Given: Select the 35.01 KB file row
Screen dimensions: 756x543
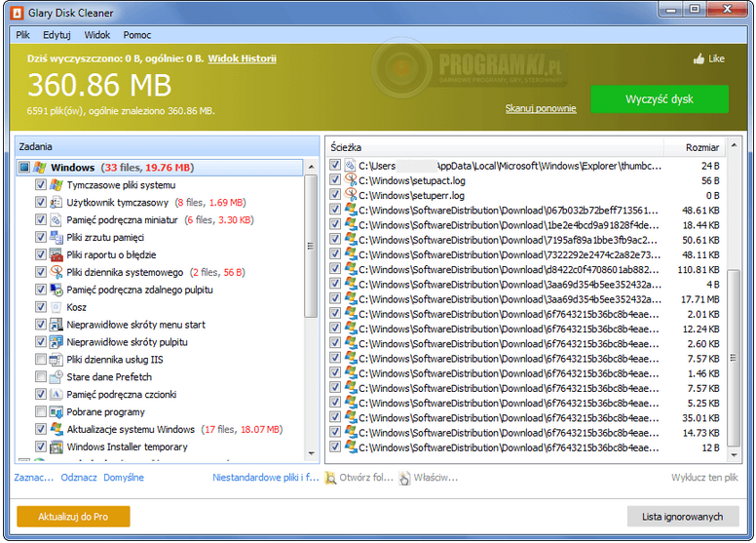Looking at the screenshot, I should (527, 417).
